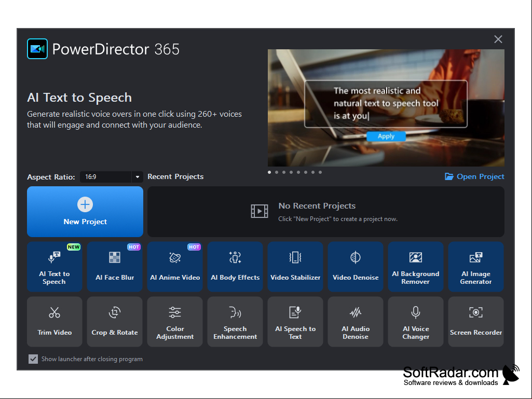
Task: Open the AI Voice Changer
Action: [x=416, y=322]
